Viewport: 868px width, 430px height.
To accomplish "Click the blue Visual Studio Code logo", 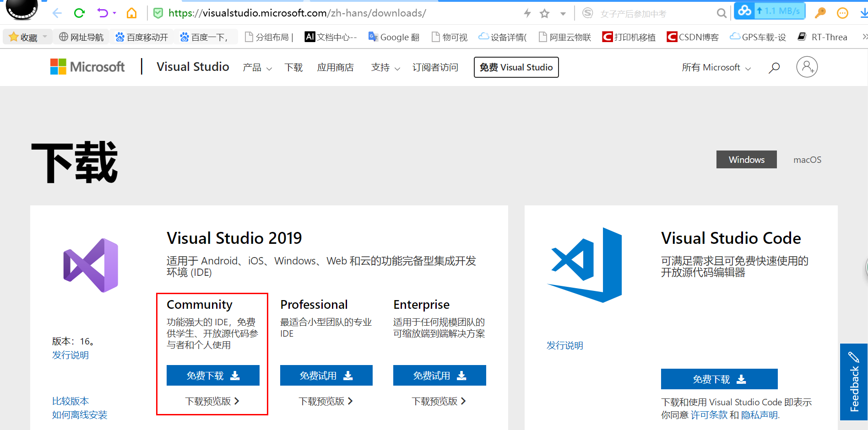I will coord(585,265).
